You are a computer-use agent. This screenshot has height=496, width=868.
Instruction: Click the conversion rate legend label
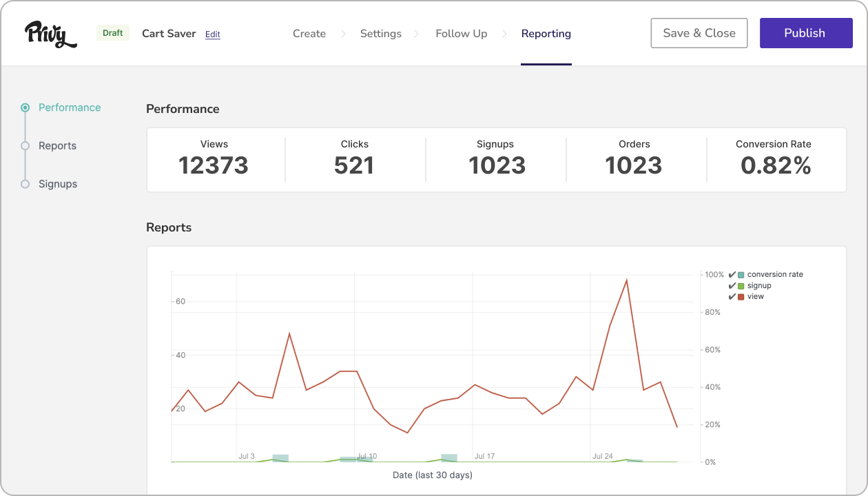pyautogui.click(x=775, y=274)
